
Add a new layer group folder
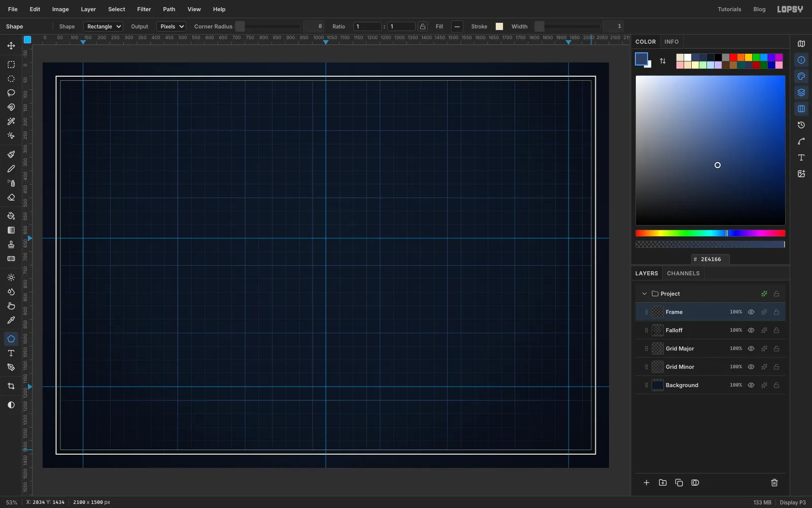pos(663,483)
